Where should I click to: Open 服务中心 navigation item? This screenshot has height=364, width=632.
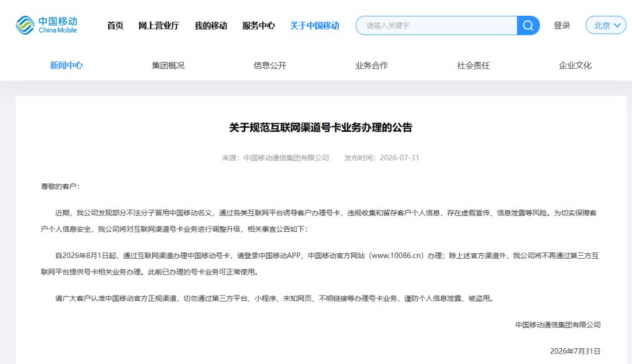pyautogui.click(x=259, y=25)
